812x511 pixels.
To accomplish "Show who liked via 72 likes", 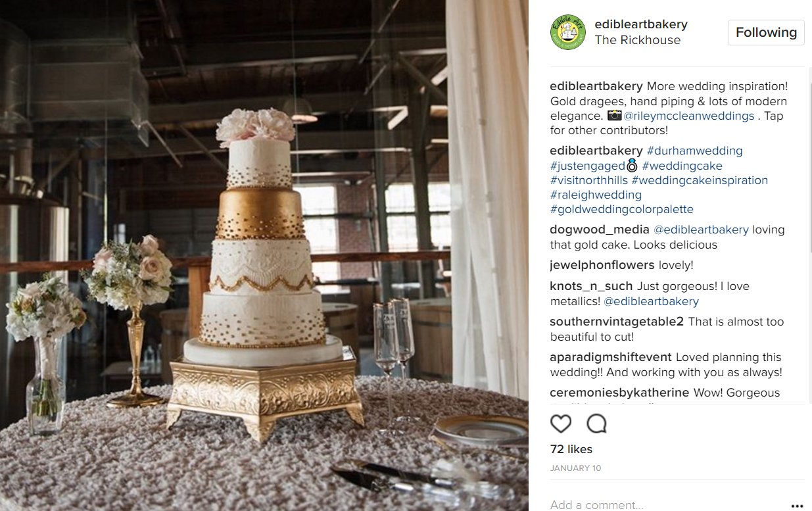I will (571, 450).
